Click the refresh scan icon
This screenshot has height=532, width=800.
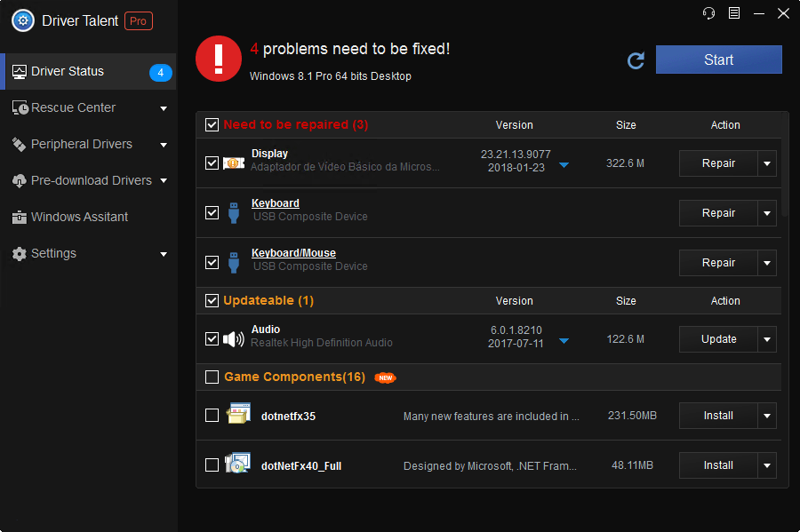[x=636, y=60]
